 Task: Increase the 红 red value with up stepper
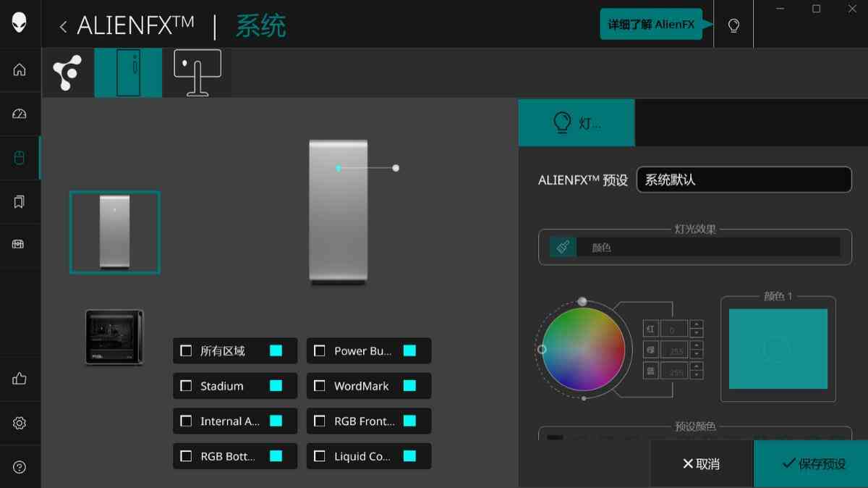tap(697, 324)
